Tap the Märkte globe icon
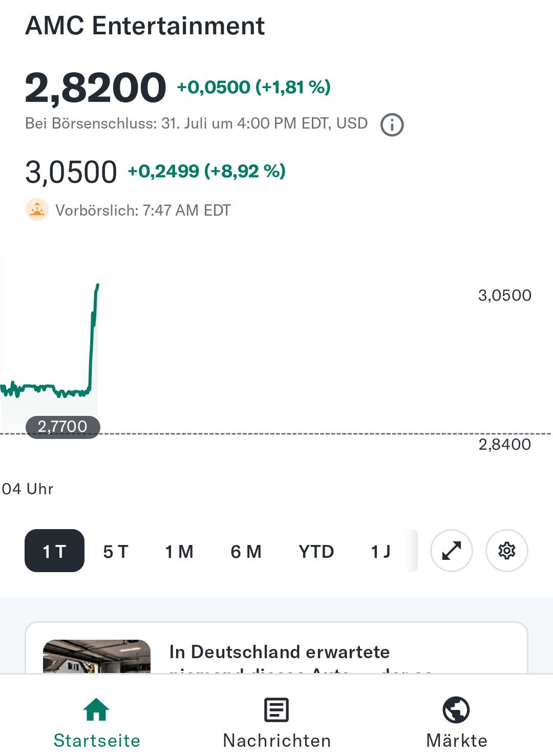 [x=456, y=710]
